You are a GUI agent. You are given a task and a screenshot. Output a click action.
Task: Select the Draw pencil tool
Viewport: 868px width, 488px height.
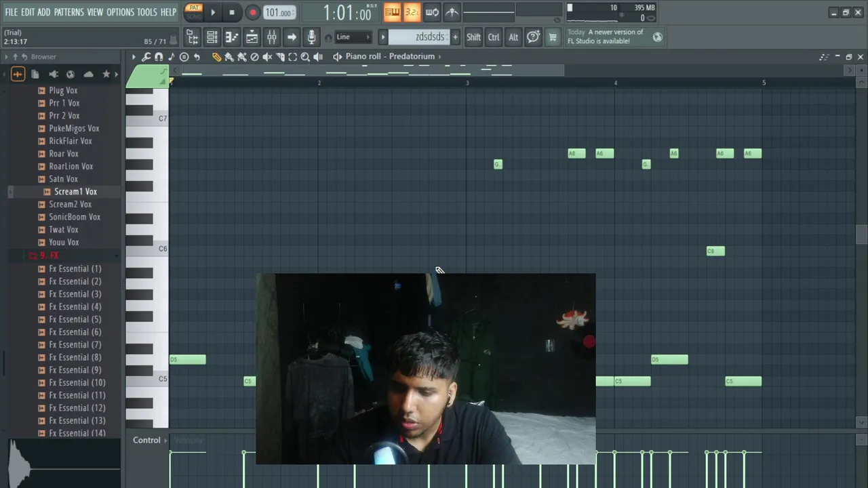(x=216, y=57)
